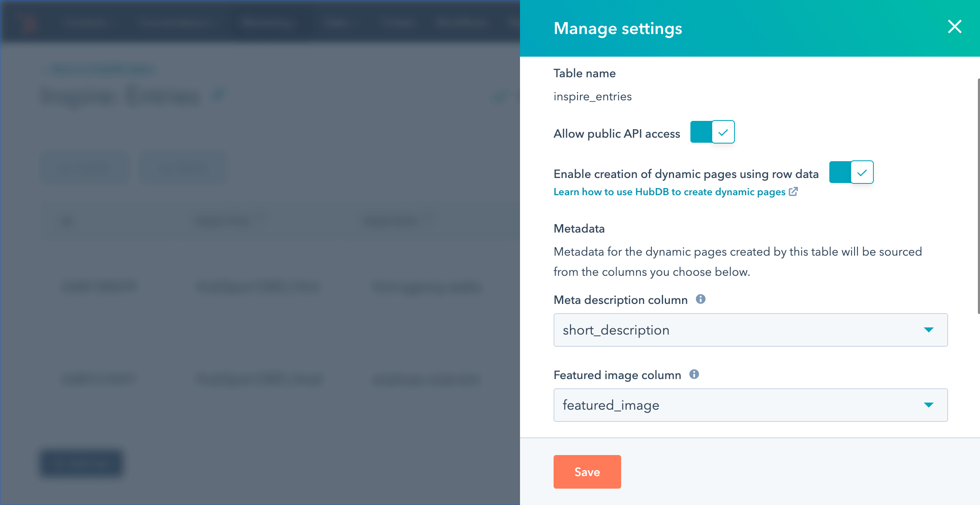Show Meta description column info tooltip
The width and height of the screenshot is (980, 505).
pyautogui.click(x=700, y=299)
